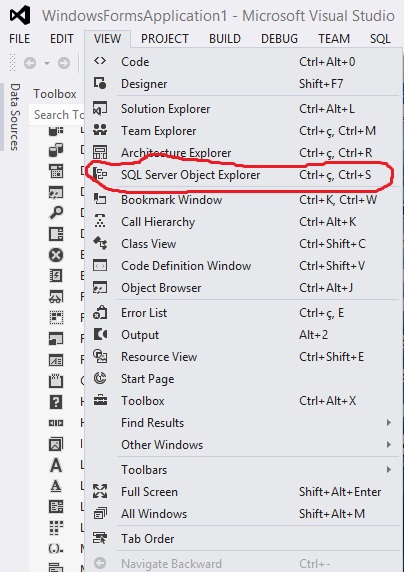Click the Start Page icon
The height and width of the screenshot is (572, 405).
[100, 378]
